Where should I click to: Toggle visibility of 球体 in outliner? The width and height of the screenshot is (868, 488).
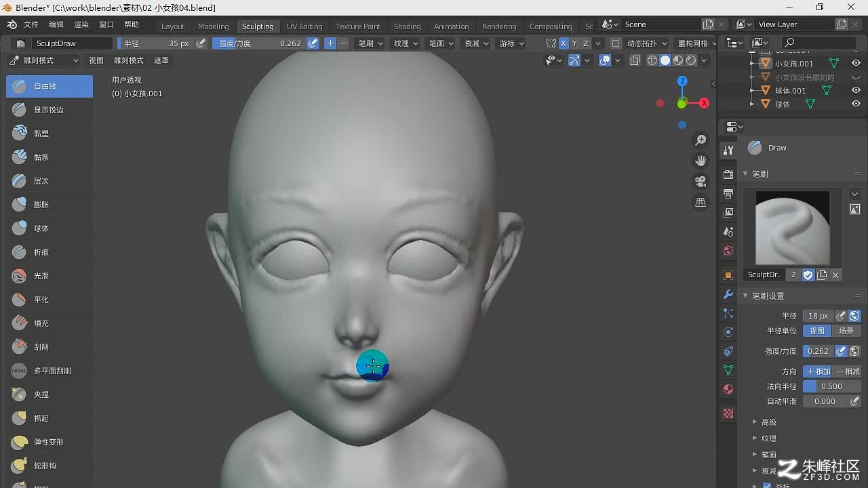coord(856,104)
